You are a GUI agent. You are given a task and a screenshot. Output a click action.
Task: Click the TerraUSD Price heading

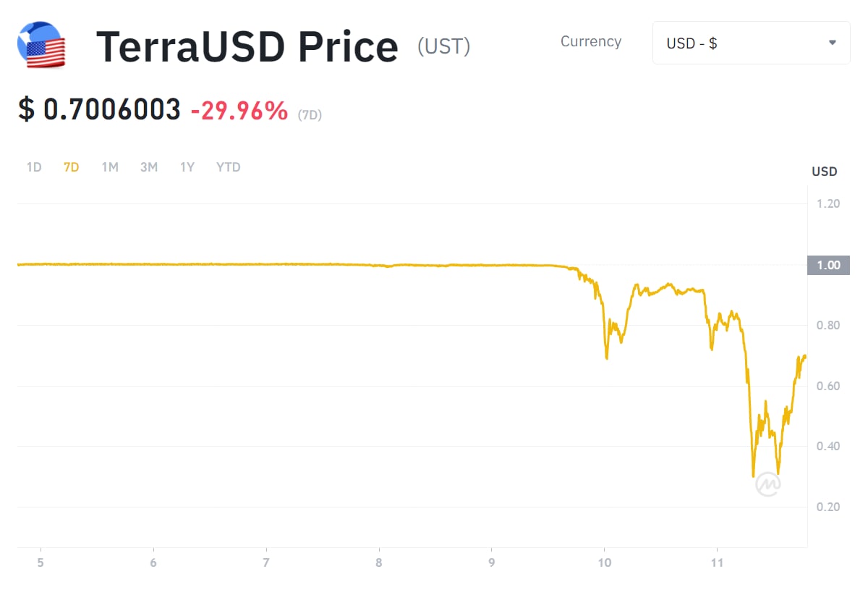[247, 46]
